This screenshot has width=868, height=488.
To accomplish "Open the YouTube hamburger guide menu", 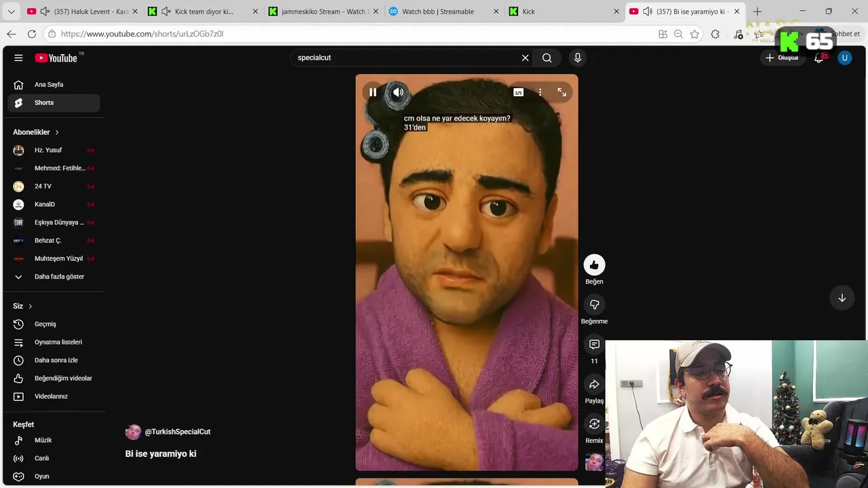I will [x=18, y=58].
